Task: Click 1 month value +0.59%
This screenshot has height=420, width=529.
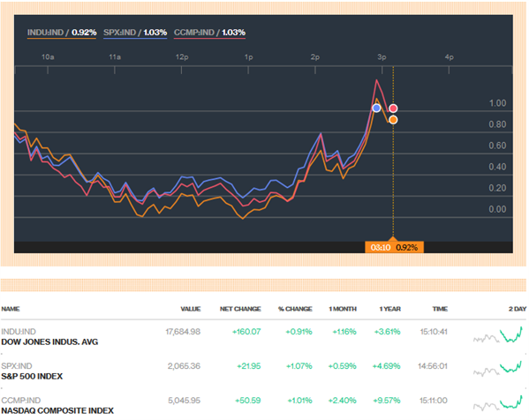Action: tap(342, 366)
